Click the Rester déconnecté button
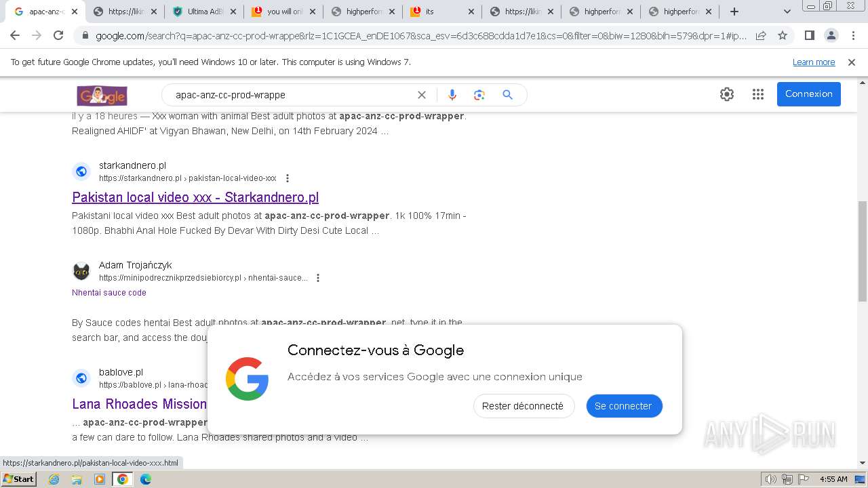Screen dimensions: 868x488 pyautogui.click(x=523, y=406)
